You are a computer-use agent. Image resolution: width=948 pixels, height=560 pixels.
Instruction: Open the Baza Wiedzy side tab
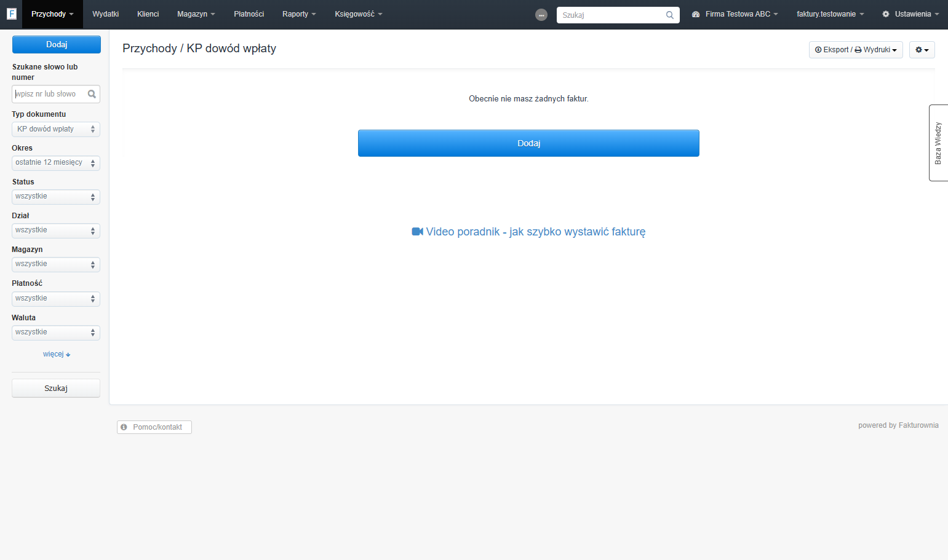(938, 143)
